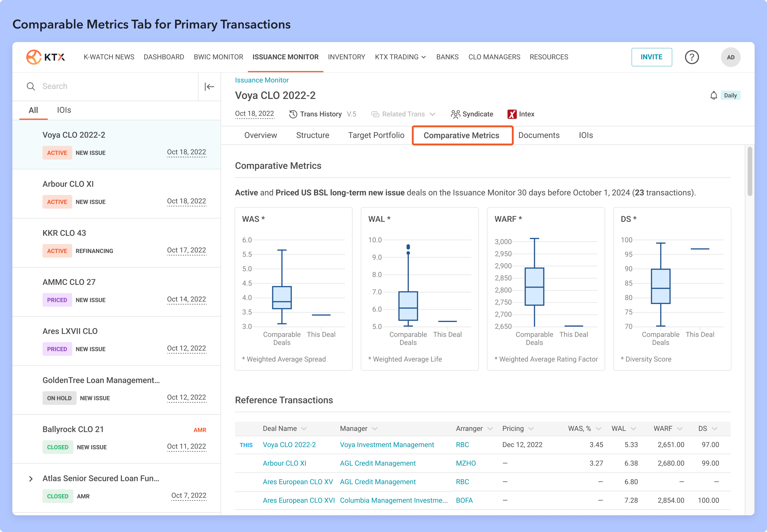Expand the Atlas Senior Secured Loan row
The height and width of the screenshot is (532, 767).
coord(31,479)
